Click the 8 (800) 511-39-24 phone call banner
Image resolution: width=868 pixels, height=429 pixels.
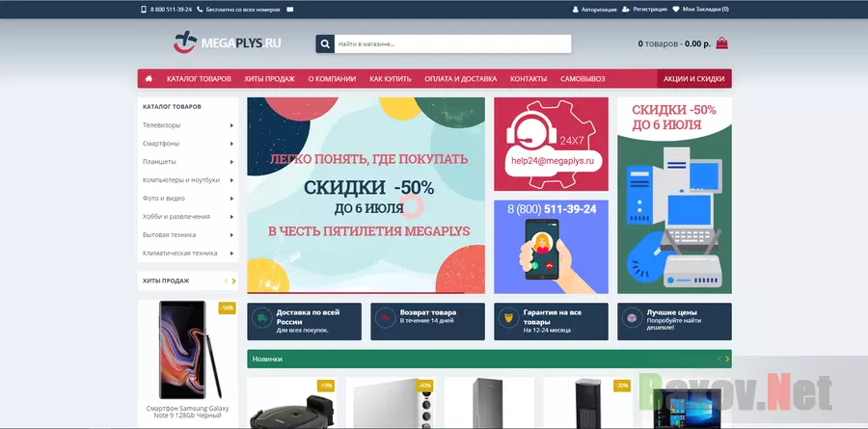(551, 247)
